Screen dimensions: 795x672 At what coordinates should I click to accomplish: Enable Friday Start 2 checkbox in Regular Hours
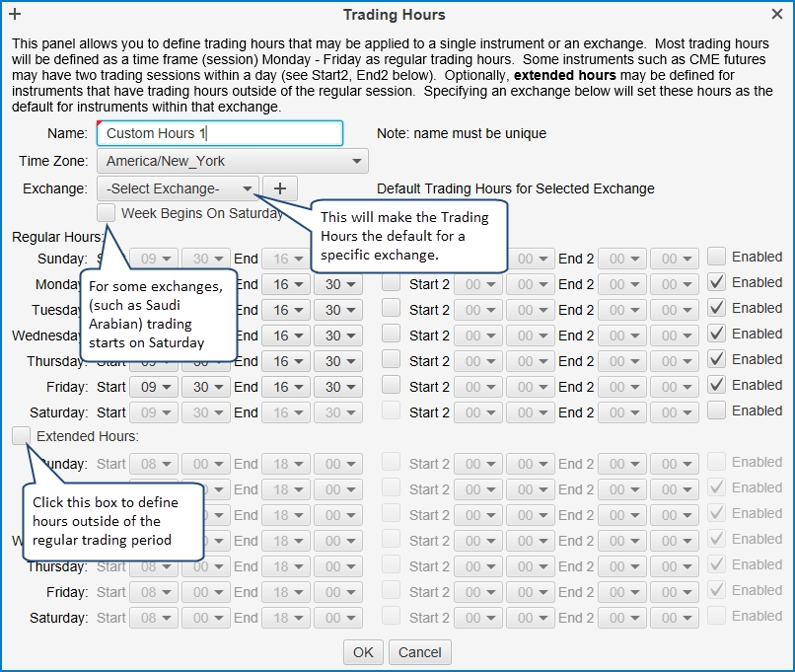[x=391, y=385]
